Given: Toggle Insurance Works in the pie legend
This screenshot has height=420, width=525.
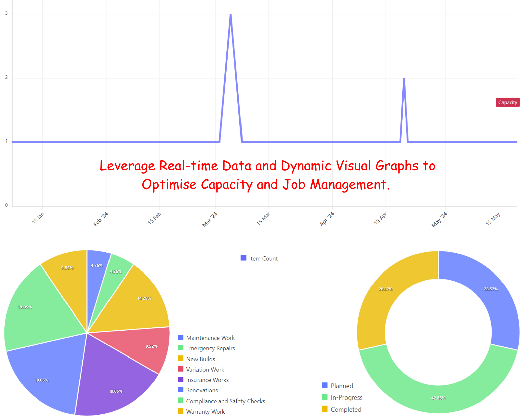Looking at the screenshot, I should (x=207, y=380).
